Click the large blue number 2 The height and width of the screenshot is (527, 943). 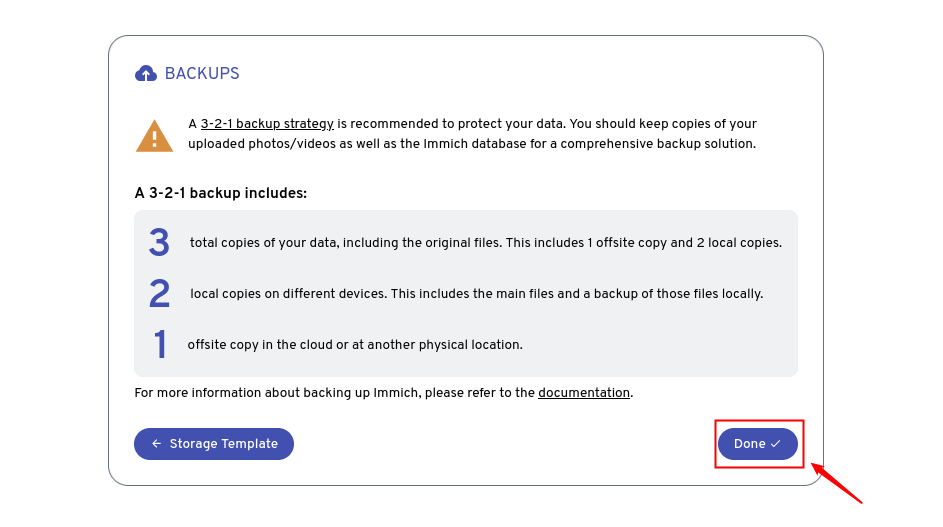[x=159, y=294]
